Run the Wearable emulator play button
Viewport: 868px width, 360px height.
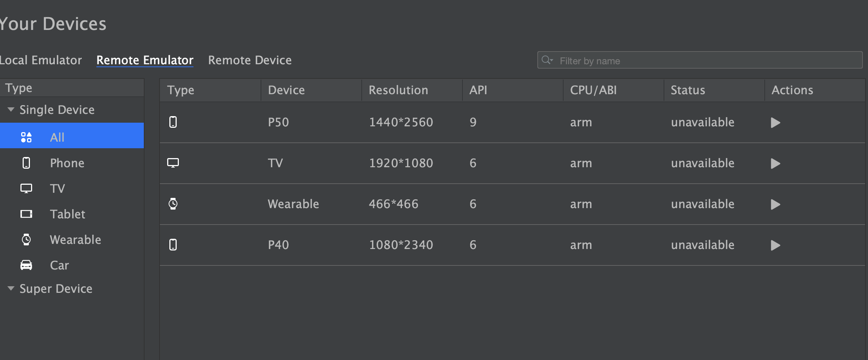pyautogui.click(x=775, y=204)
